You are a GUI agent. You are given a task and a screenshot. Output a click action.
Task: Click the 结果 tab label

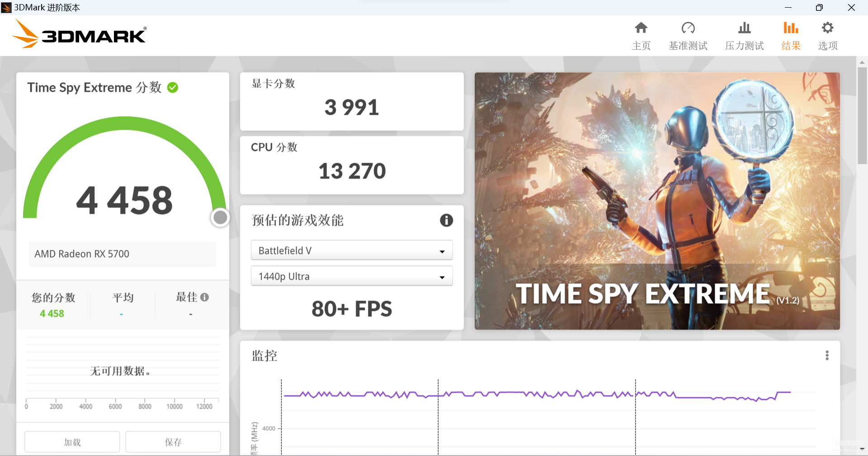791,46
